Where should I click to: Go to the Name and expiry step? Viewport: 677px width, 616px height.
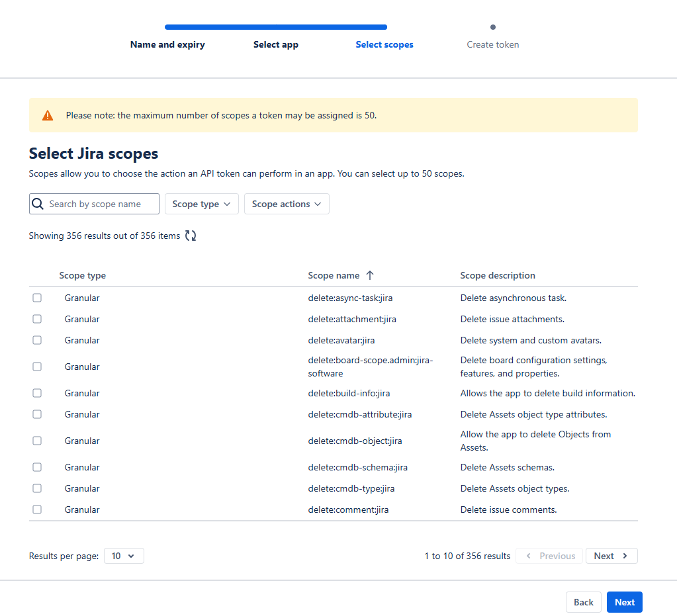click(167, 44)
